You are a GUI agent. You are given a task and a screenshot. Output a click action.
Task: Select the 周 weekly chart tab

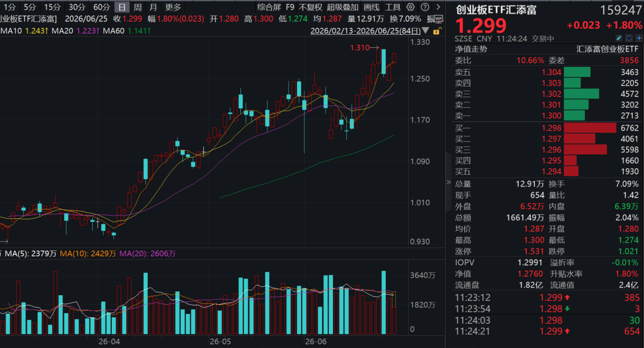pos(138,7)
